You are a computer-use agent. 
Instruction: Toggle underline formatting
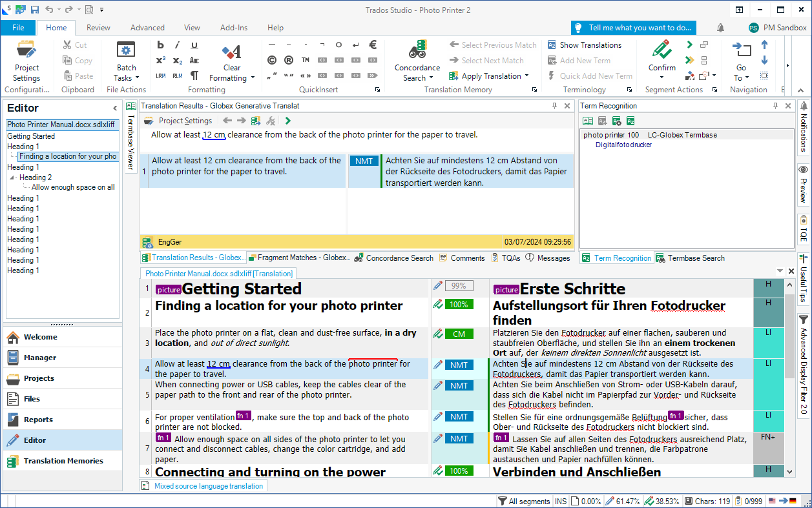[194, 45]
